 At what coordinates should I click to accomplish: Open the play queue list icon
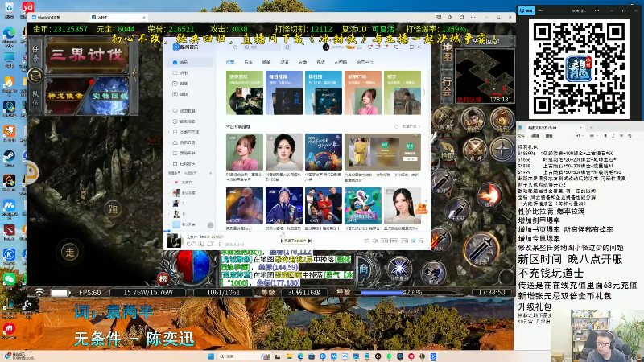[x=422, y=241]
